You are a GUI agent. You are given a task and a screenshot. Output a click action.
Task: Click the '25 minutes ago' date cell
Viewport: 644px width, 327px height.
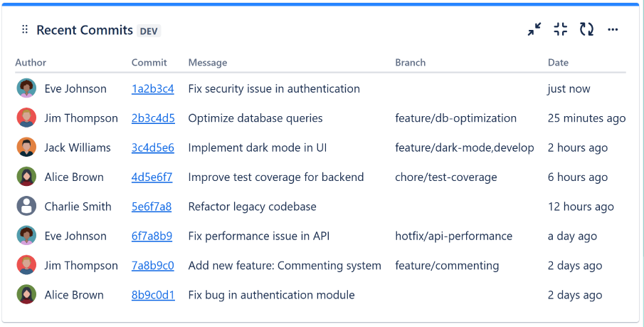pyautogui.click(x=587, y=118)
